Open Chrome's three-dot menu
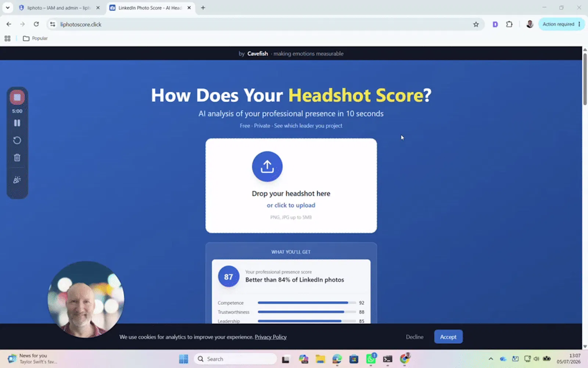588x368 pixels. click(x=580, y=24)
